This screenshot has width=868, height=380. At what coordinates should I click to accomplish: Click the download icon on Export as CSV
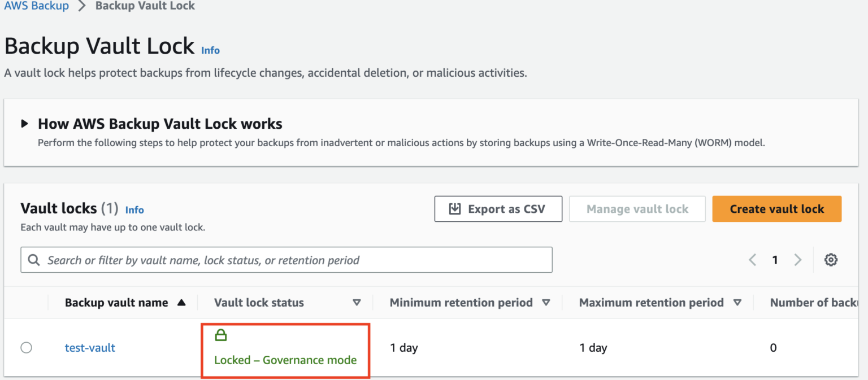tap(454, 208)
